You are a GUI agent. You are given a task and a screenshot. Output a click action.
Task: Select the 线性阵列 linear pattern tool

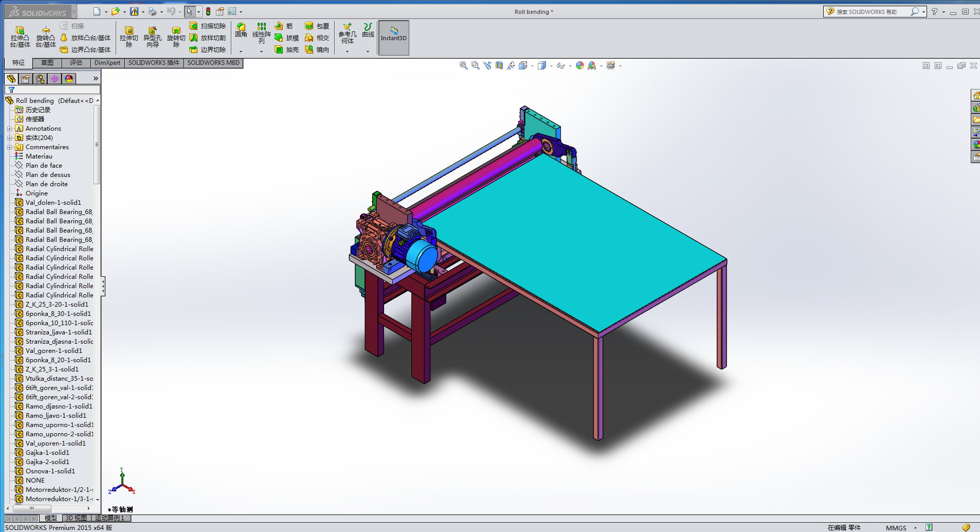click(262, 33)
